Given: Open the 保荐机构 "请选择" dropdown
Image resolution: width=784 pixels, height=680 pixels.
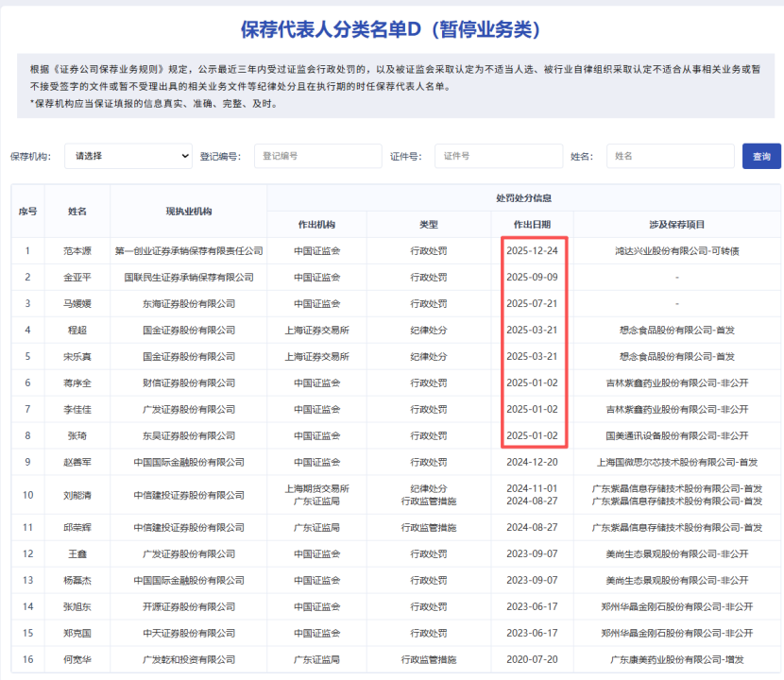Looking at the screenshot, I should pyautogui.click(x=128, y=156).
